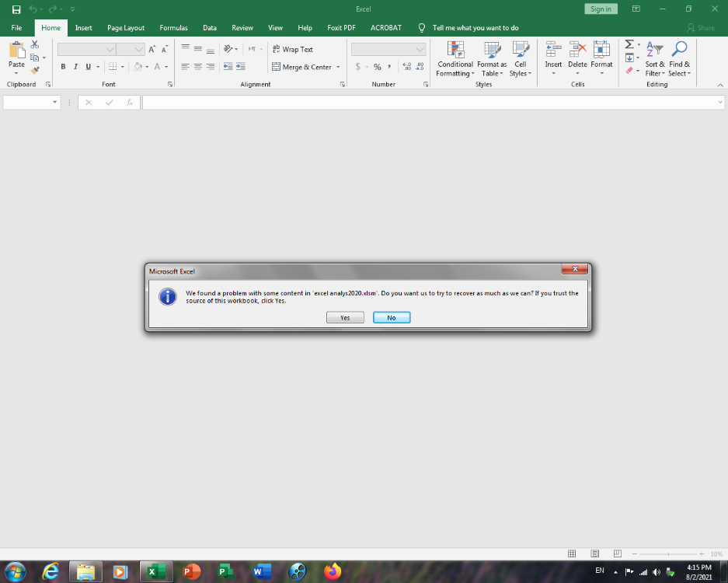Click Decrease Font Size icon
Viewport: 728px width, 583px height.
point(165,49)
